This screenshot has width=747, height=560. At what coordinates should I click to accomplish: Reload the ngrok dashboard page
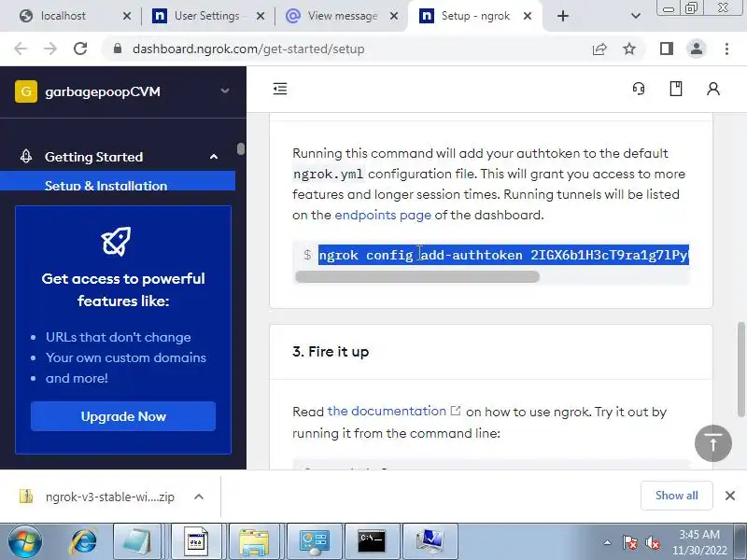(x=80, y=49)
